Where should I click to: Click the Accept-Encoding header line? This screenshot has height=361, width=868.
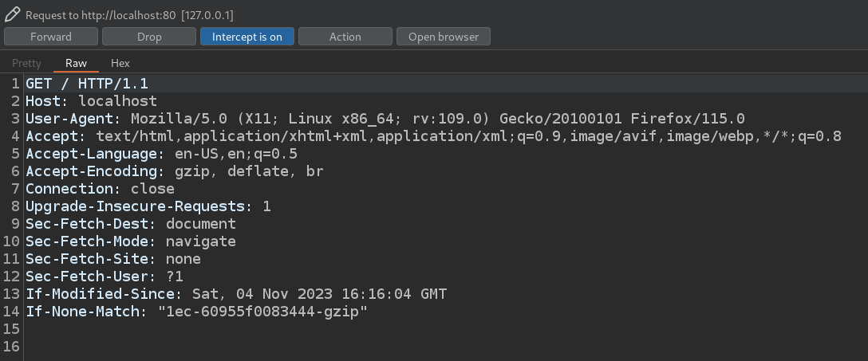point(175,171)
